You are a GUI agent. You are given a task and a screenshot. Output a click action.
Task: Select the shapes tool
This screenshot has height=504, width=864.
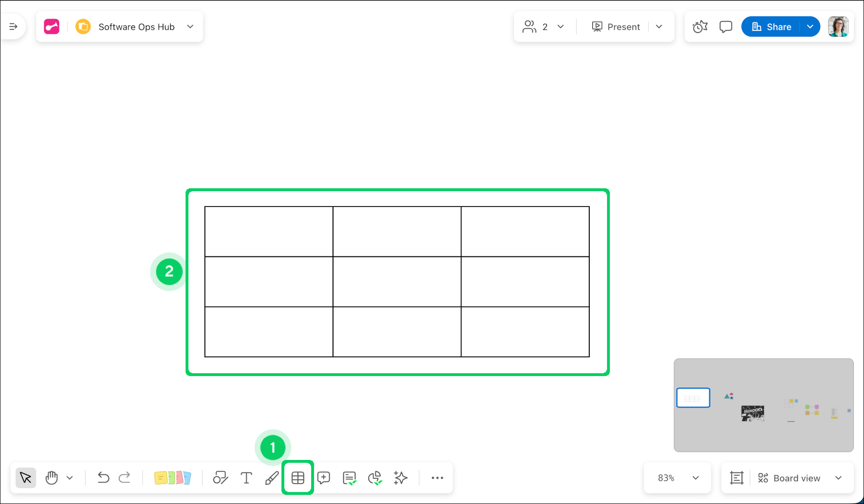point(220,478)
